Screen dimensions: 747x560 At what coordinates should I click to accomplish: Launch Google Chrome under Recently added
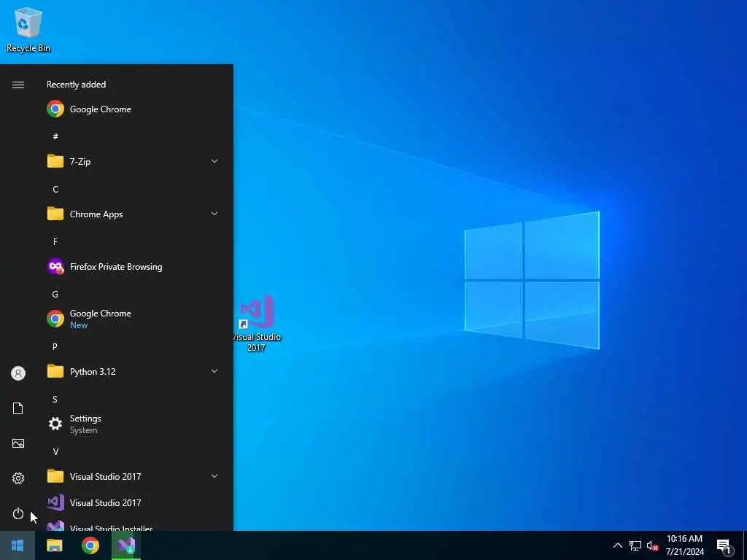pos(133,109)
